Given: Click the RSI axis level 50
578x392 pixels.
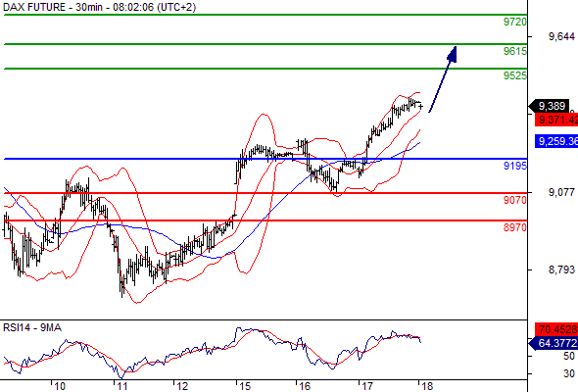Looking at the screenshot, I should (x=569, y=356).
